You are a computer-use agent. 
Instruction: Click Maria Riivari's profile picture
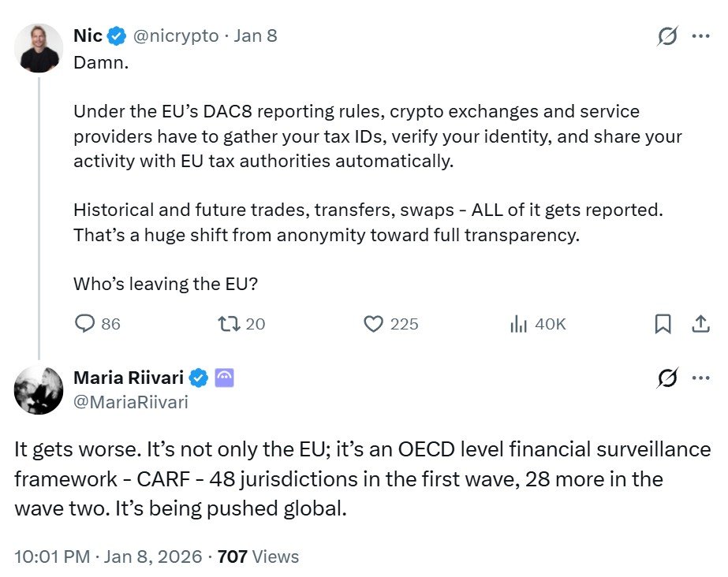[38, 389]
